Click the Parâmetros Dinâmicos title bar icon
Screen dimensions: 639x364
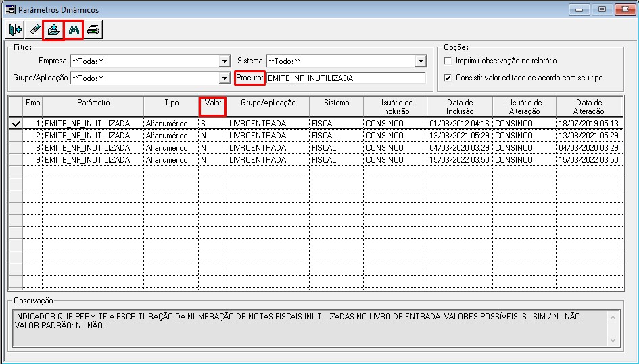pyautogui.click(x=10, y=9)
